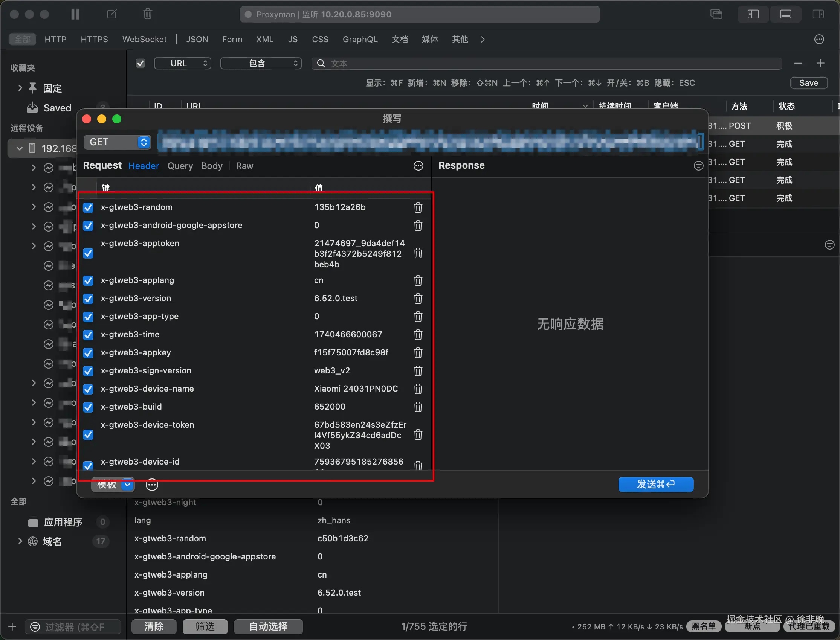
Task: Open Request panel more options icon
Action: (x=418, y=166)
